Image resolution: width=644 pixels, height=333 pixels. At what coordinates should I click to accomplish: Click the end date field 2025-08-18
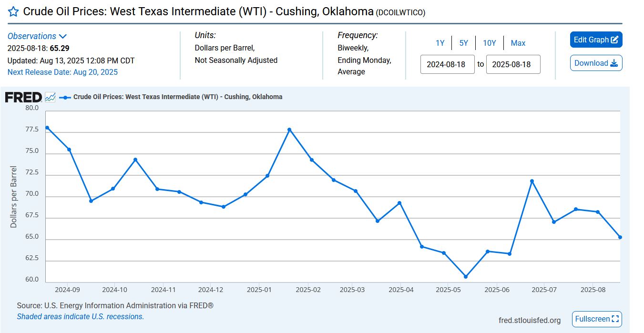coord(513,64)
